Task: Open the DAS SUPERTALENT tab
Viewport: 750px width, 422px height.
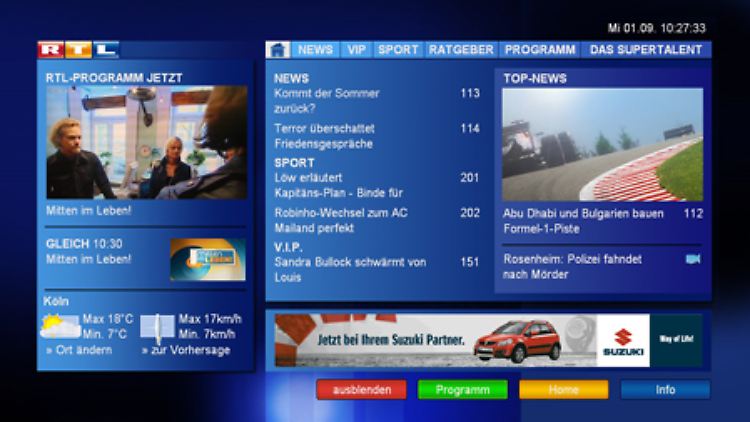Action: point(645,49)
